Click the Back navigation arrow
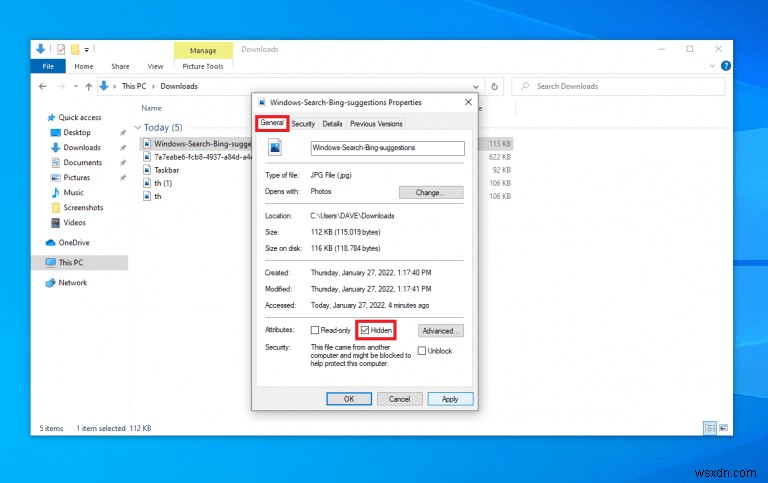The image size is (768, 483). pos(43,86)
